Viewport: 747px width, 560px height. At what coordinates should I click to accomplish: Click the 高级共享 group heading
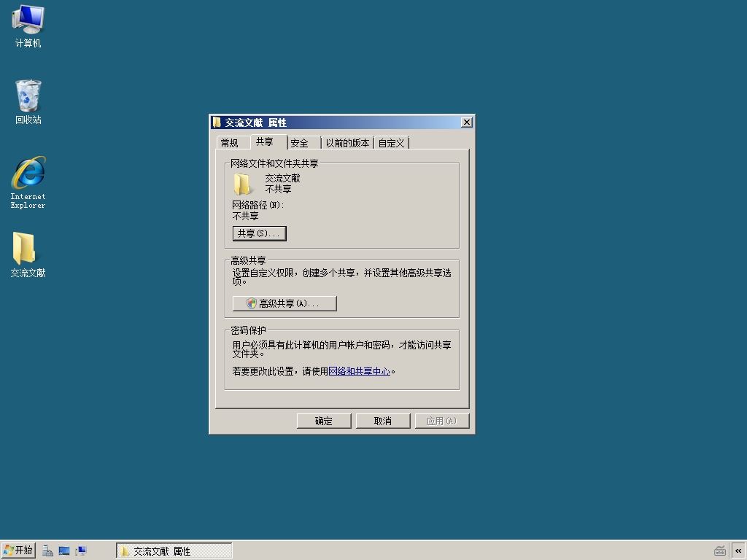[248, 260]
